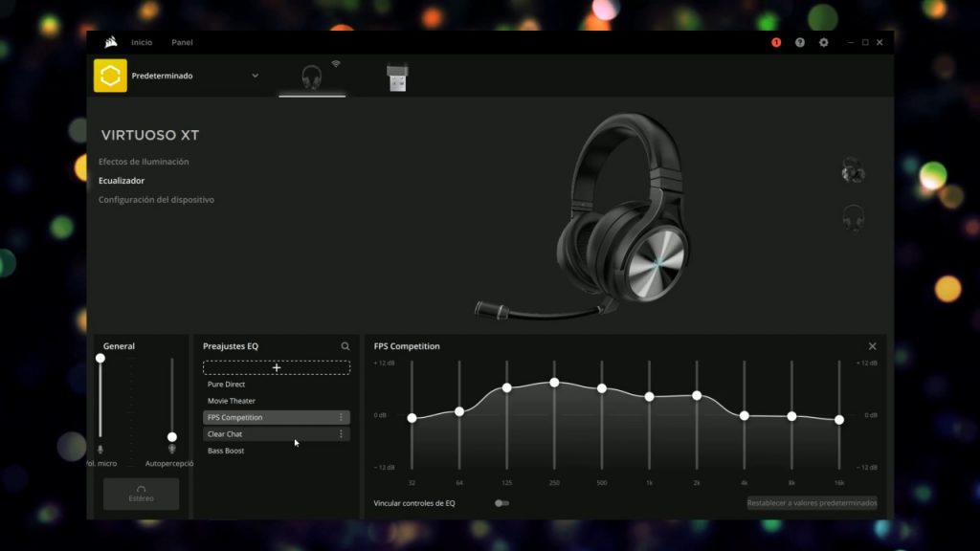980x551 pixels.
Task: Click the 1k EQ band handle
Action: point(650,397)
